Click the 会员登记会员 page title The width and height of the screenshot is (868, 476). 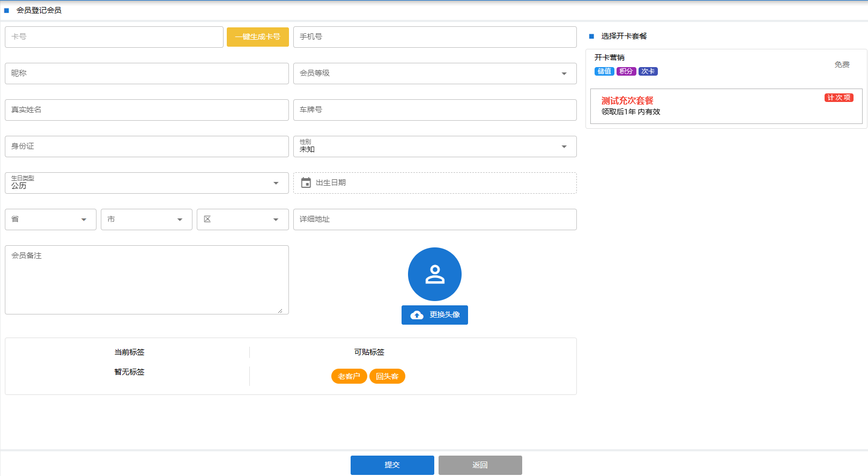pos(39,11)
